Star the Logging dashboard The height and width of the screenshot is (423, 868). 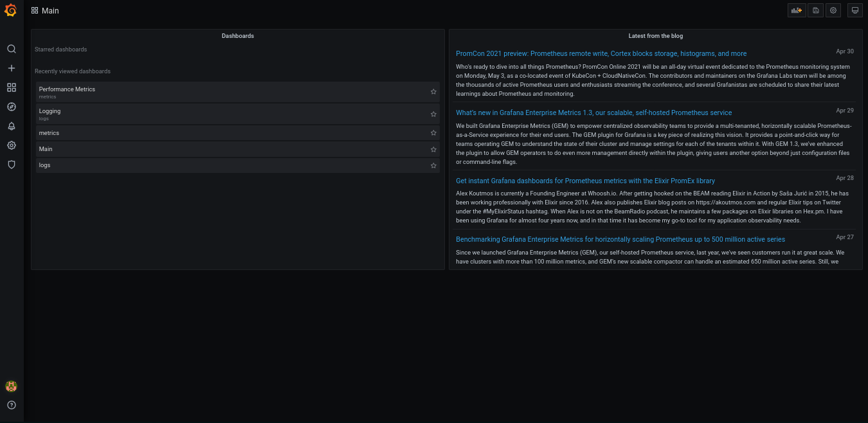[x=433, y=114]
